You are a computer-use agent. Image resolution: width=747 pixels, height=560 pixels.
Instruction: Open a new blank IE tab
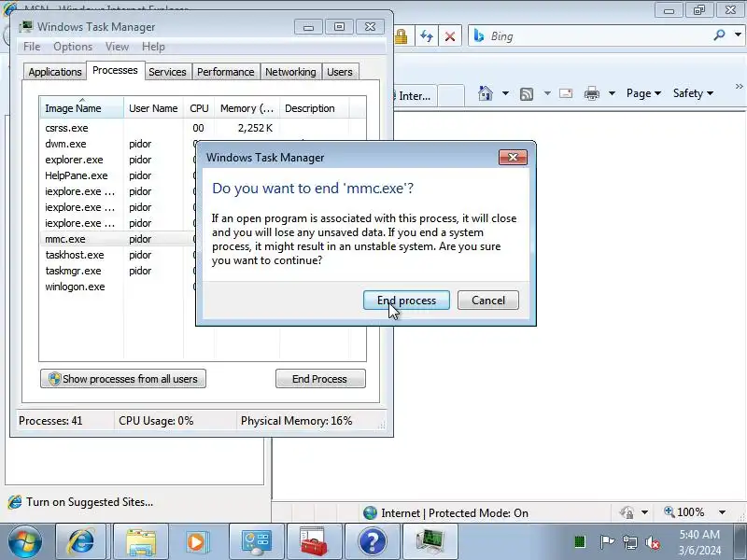pyautogui.click(x=451, y=96)
